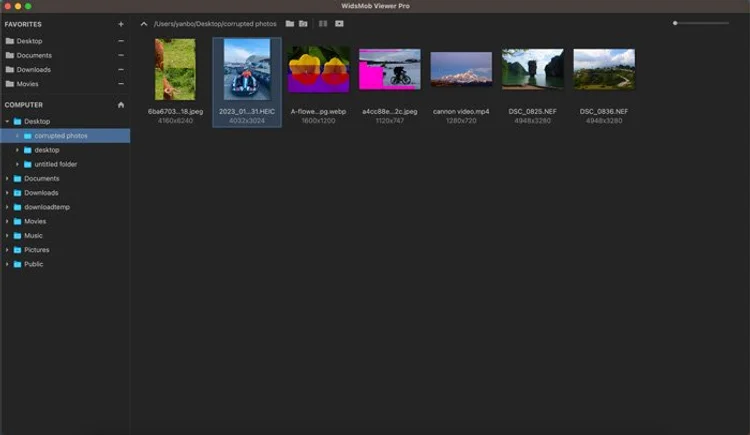Click the file name cannon video.mp4
Screen dimensions: 750x435
461,112
